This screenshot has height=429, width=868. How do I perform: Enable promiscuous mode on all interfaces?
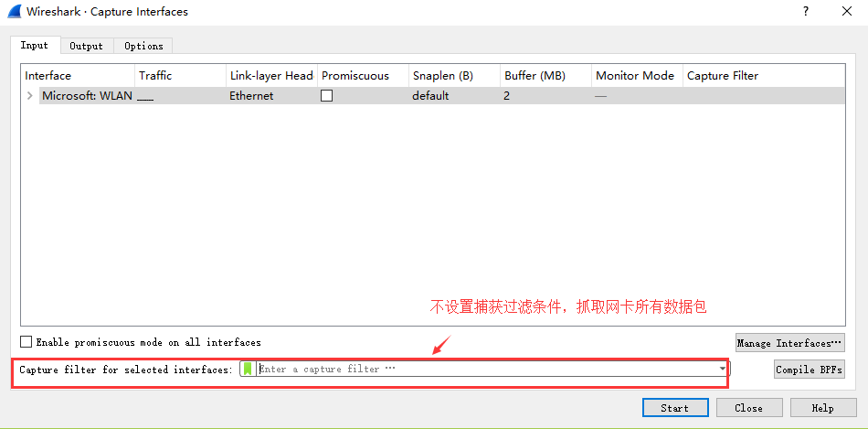[x=26, y=342]
